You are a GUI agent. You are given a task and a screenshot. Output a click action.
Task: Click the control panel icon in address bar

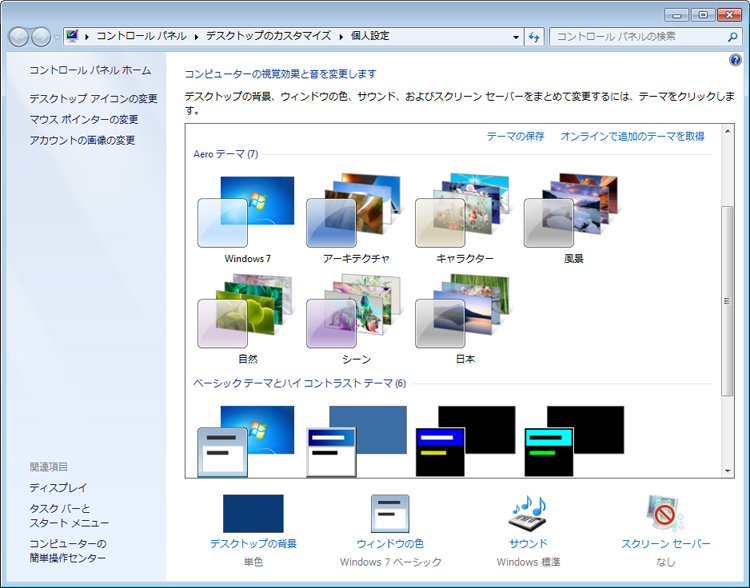(x=72, y=36)
